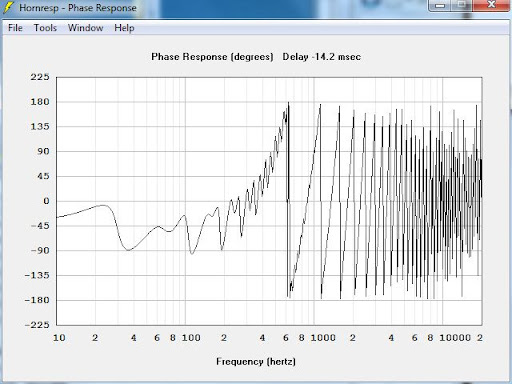Image resolution: width=512 pixels, height=384 pixels.
Task: Click the 45 y-axis label
Action: coord(43,176)
